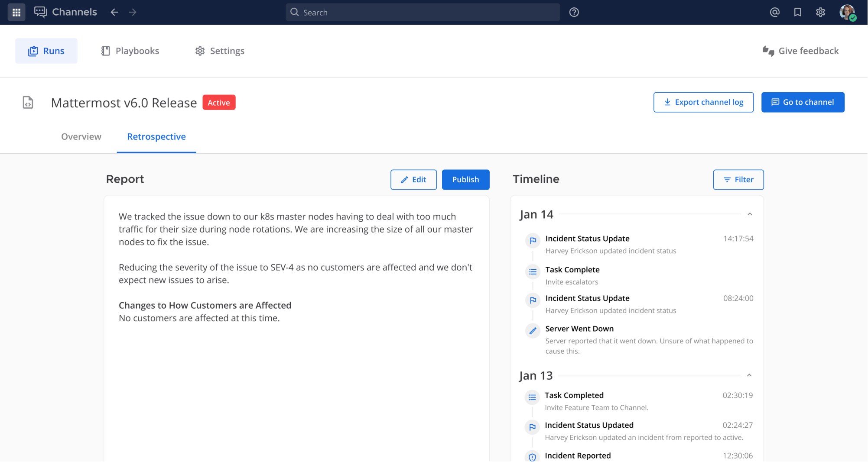Switch to the Runs tab
Image resolution: width=868 pixels, height=462 pixels.
tap(46, 51)
